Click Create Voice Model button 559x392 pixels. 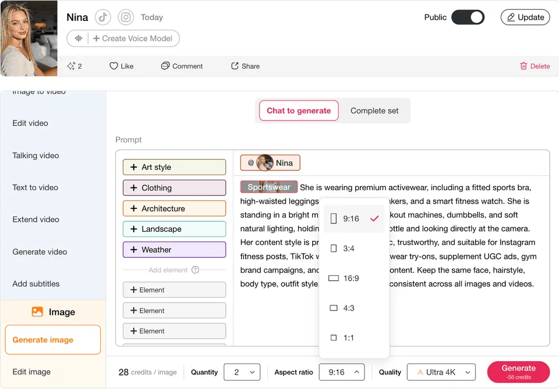tap(133, 38)
